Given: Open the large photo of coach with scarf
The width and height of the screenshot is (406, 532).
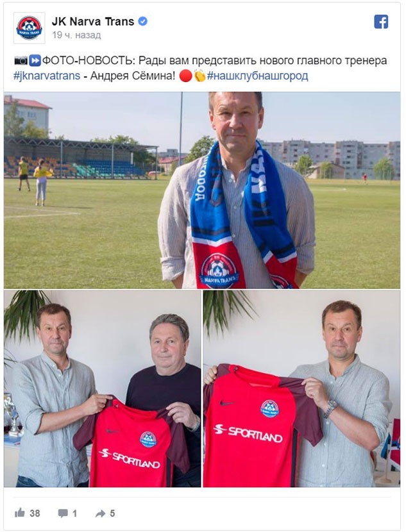Looking at the screenshot, I should click(x=202, y=190).
